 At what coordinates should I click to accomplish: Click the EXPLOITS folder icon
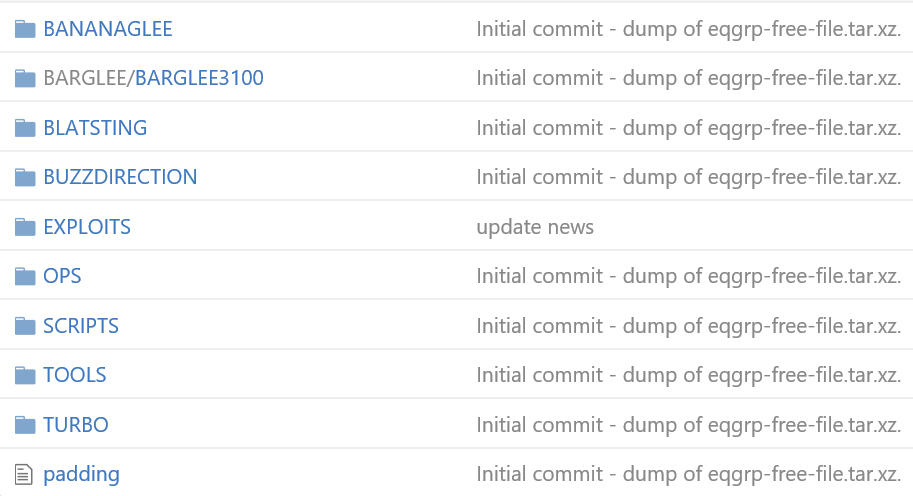[x=24, y=227]
